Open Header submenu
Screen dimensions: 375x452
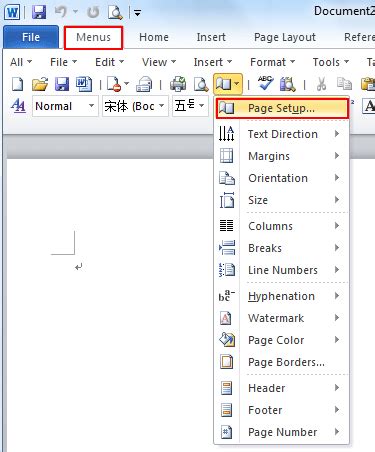click(281, 388)
